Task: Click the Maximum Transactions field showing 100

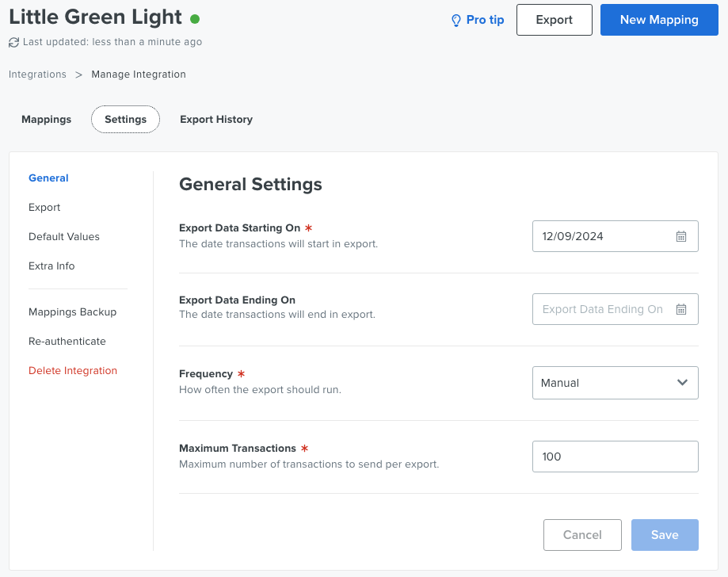Action: 616,457
